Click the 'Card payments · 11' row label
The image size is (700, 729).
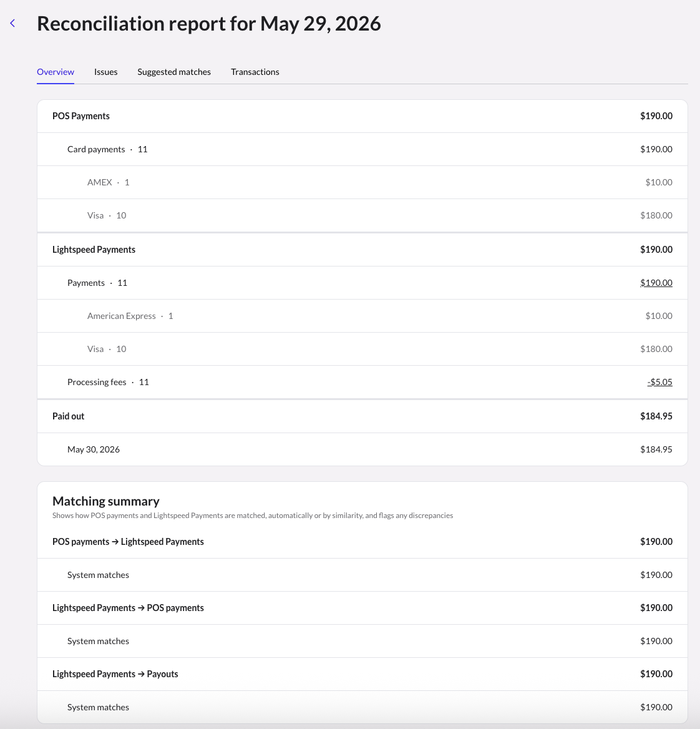tap(107, 149)
